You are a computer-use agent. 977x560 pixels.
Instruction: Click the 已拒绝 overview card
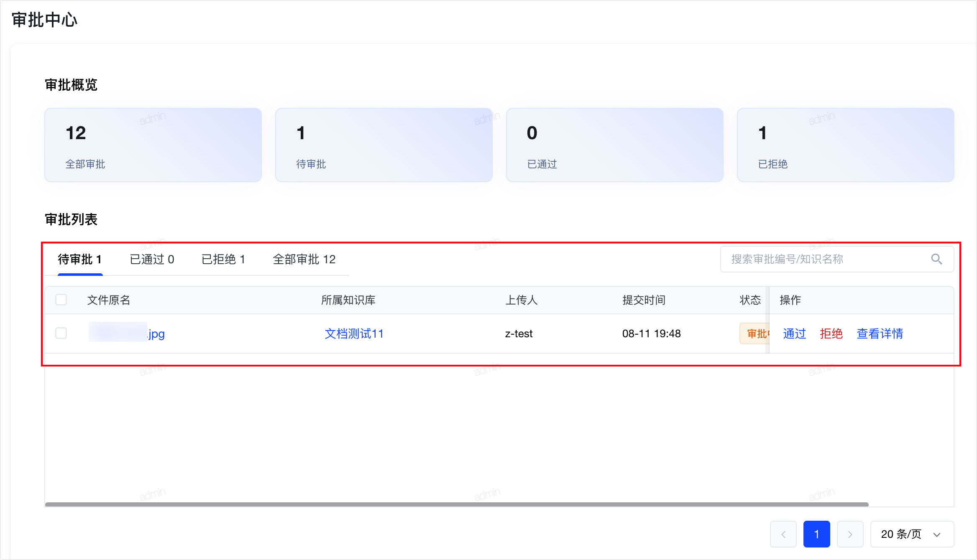pyautogui.click(x=846, y=145)
